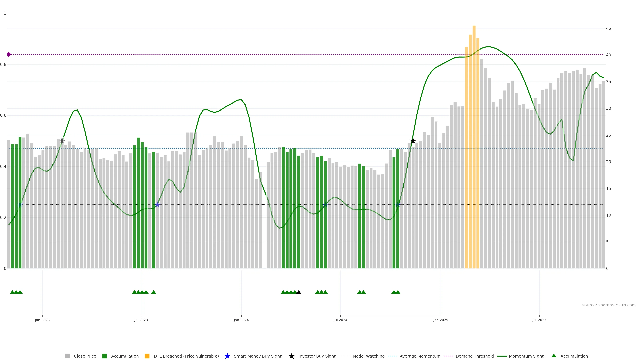Toggle Momentum Signal legend entry
The image size is (644, 362).
tap(527, 356)
